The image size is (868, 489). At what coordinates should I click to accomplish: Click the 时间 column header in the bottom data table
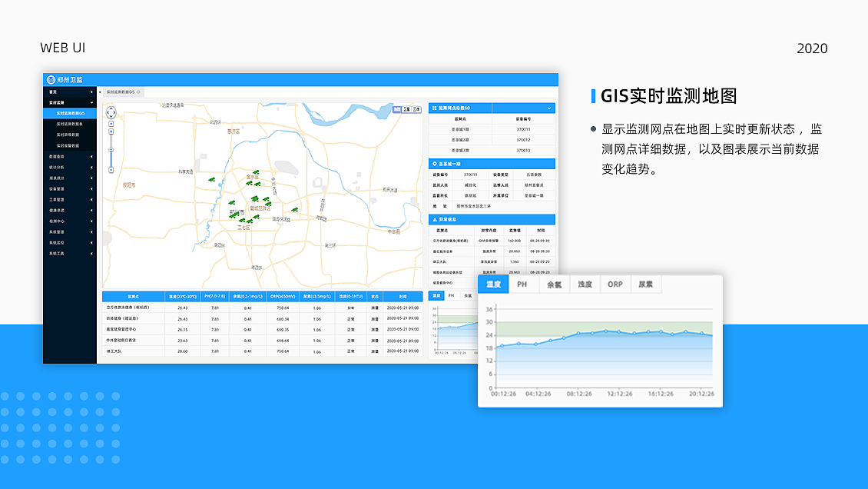pos(403,297)
